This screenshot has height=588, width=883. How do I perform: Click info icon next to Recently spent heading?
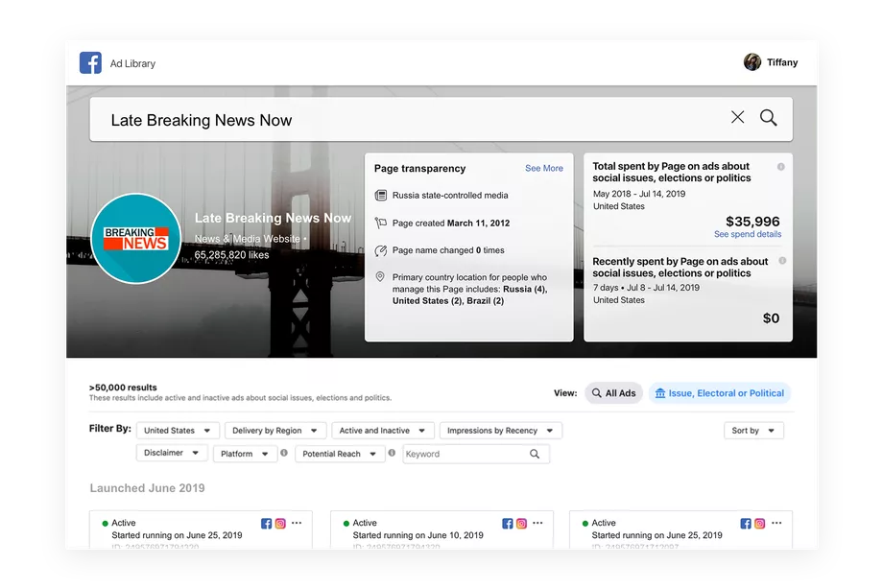point(782,261)
